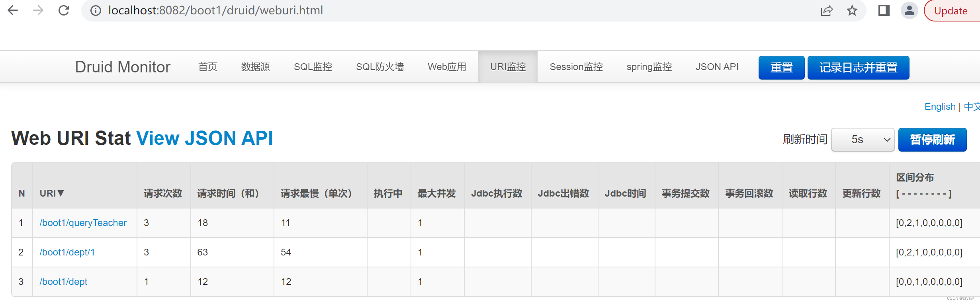Image resolution: width=980 pixels, height=304 pixels.
Task: Click the browser forward arrow
Action: pyautogui.click(x=38, y=10)
